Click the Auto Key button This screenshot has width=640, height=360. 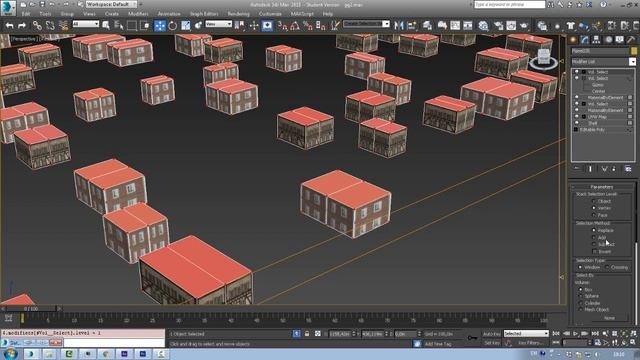[x=492, y=333]
